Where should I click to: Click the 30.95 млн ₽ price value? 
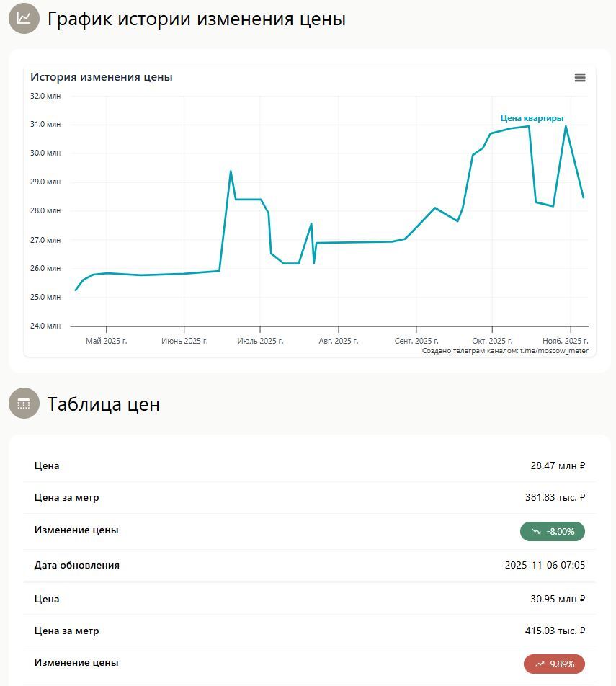[558, 600]
